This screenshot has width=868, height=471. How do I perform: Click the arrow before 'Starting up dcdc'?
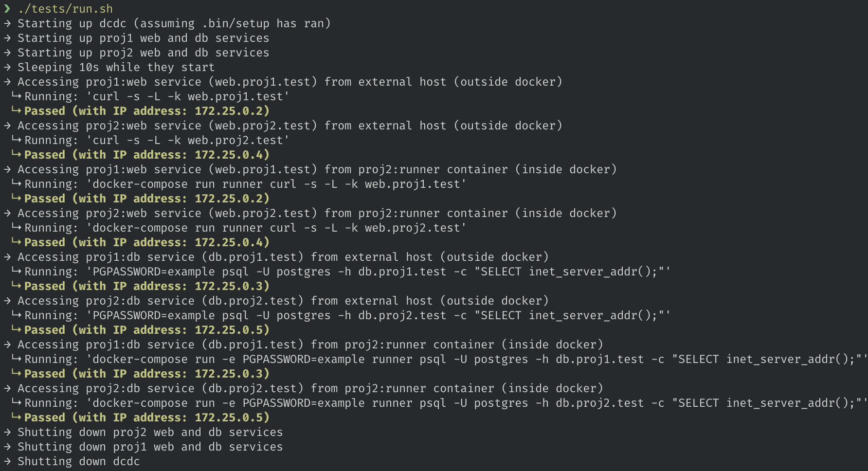coord(7,23)
